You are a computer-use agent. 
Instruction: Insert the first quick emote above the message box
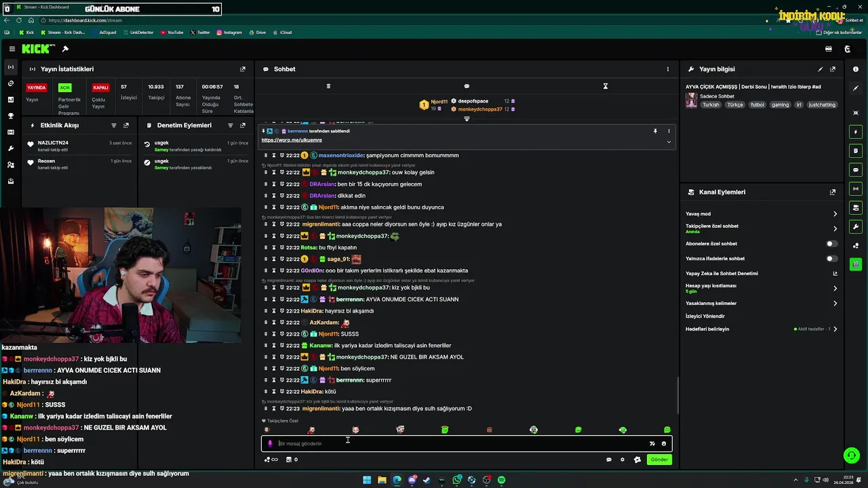point(267,430)
